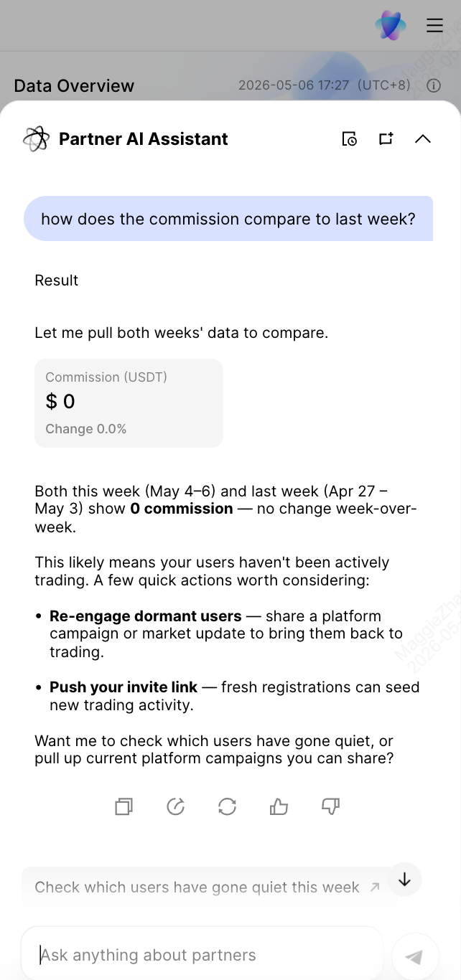This screenshot has height=980, width=461.
Task: Click the Data Overview heading
Action: click(74, 85)
